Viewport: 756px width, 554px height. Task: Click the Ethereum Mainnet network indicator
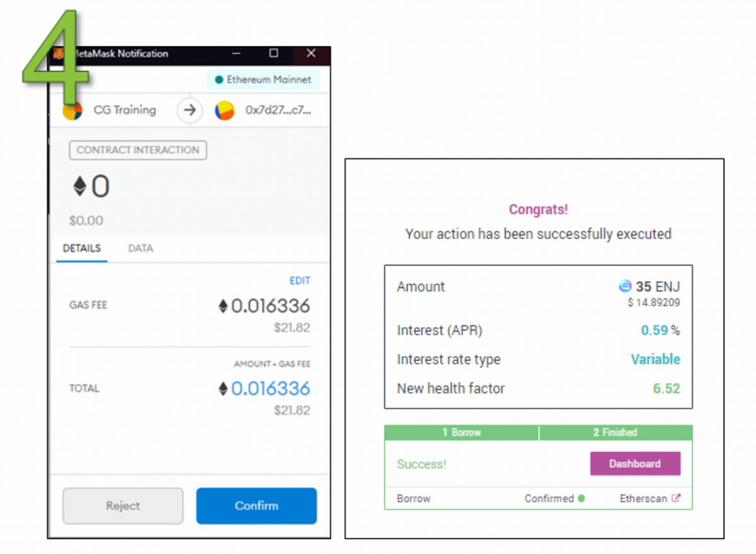point(262,79)
